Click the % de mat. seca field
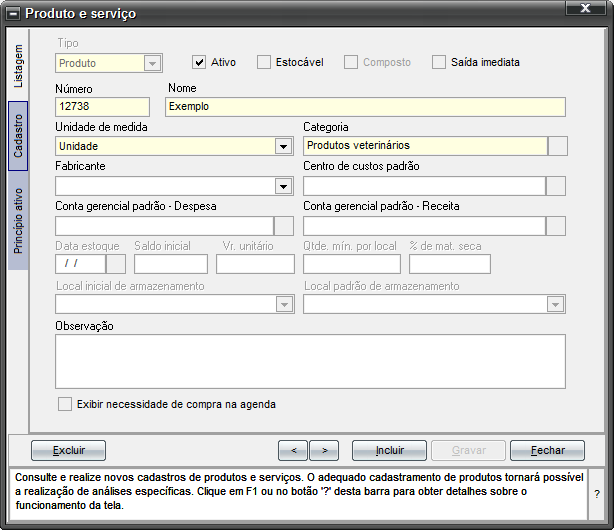Screen dimensions: 614x530 [450, 264]
